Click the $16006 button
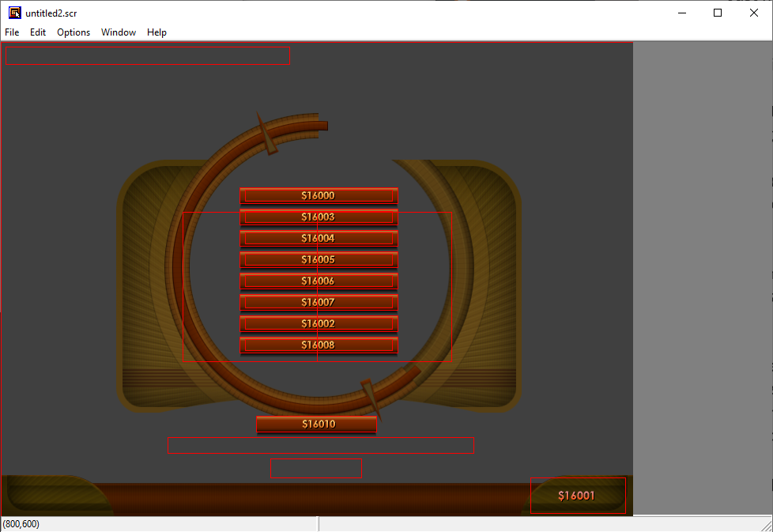Viewport: 773px width, 532px height. click(x=319, y=281)
